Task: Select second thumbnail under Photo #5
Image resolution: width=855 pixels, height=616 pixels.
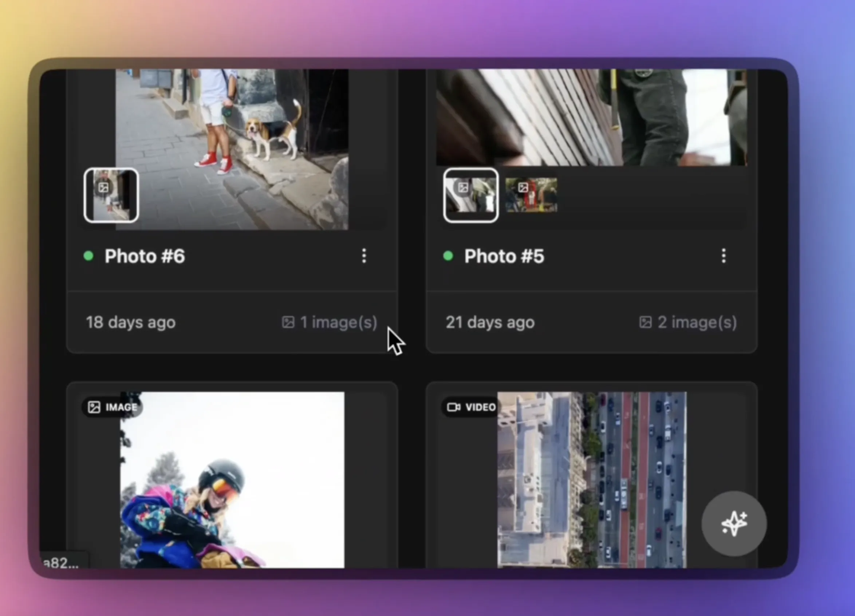Action: point(531,195)
